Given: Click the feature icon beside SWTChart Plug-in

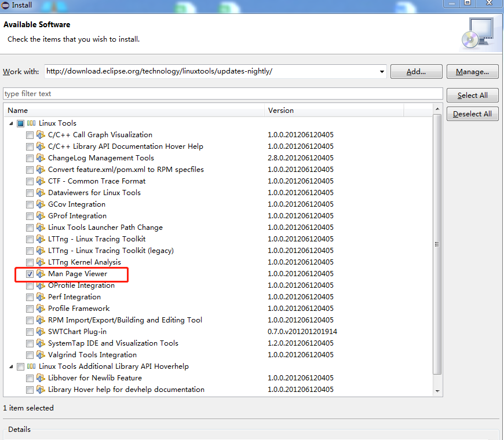Looking at the screenshot, I should (x=41, y=331).
